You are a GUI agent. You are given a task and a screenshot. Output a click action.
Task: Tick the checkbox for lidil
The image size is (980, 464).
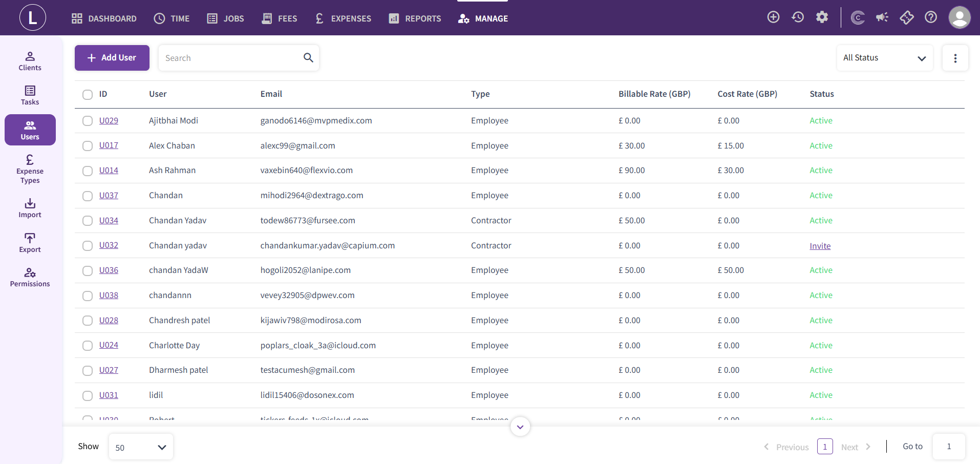tap(88, 395)
